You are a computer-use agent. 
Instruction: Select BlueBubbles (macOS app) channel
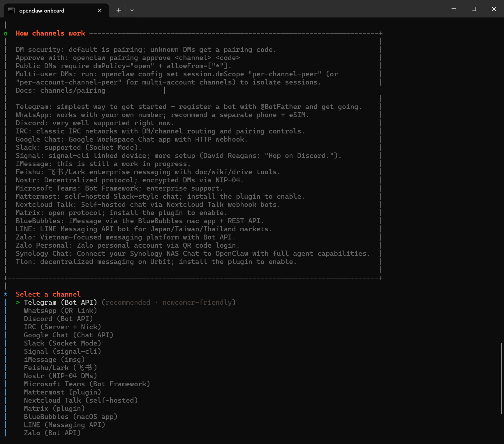point(71,417)
